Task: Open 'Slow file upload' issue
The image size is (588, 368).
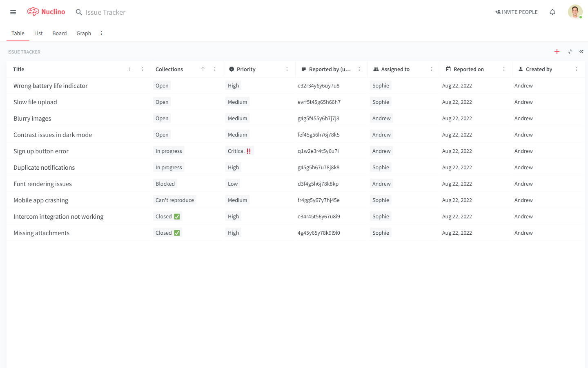Action: 35,102
